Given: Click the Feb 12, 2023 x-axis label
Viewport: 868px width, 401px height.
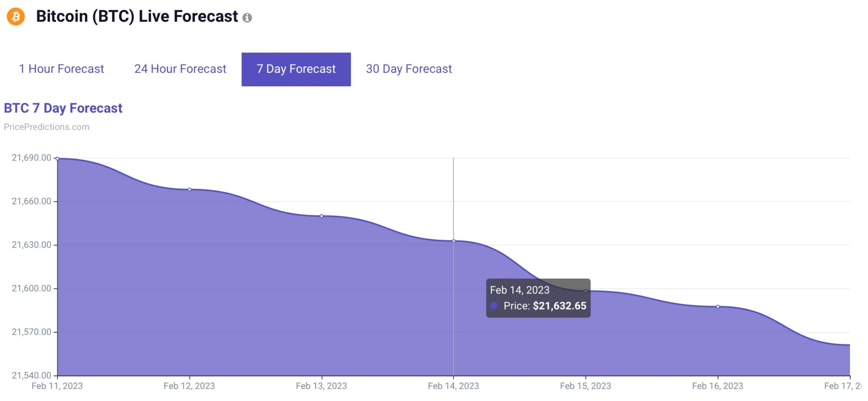Looking at the screenshot, I should point(189,386).
